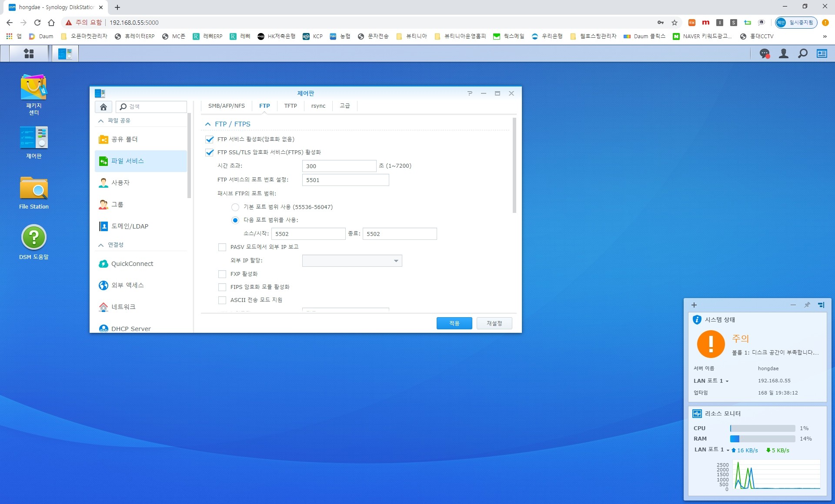Open External Access in sidebar
Image resolution: width=835 pixels, height=504 pixels.
click(141, 285)
